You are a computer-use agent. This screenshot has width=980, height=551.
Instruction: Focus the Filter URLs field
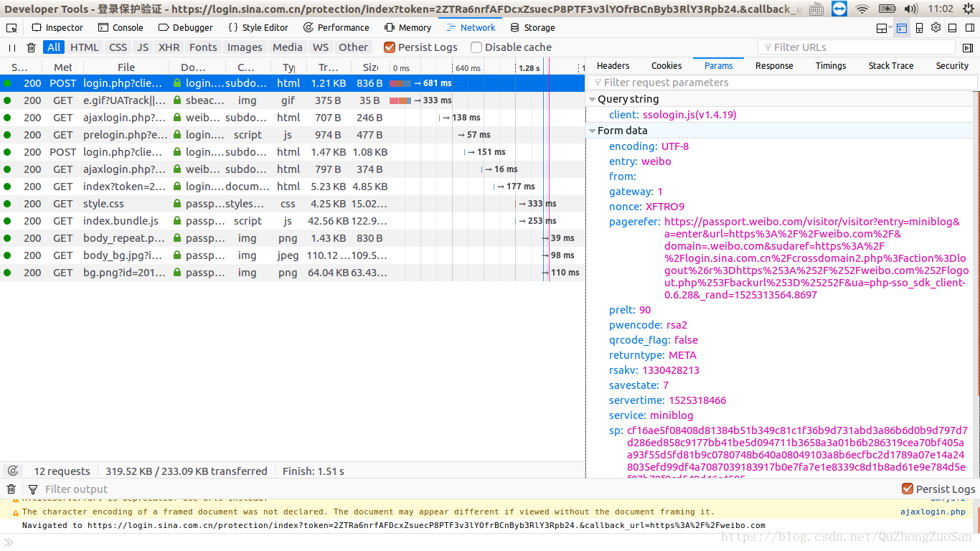(857, 47)
